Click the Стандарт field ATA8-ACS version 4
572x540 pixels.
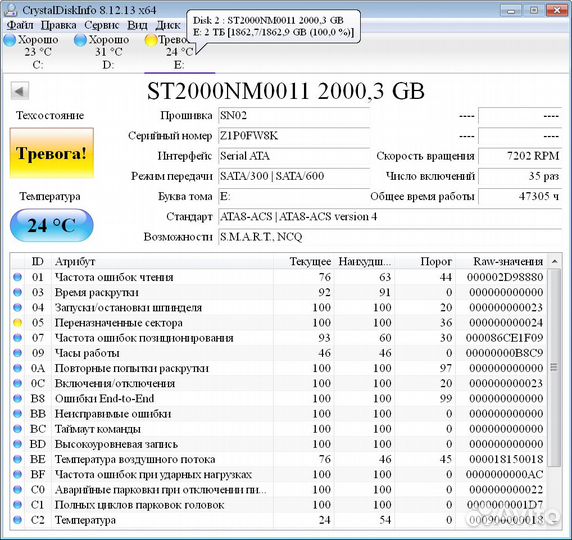pyautogui.click(x=390, y=217)
